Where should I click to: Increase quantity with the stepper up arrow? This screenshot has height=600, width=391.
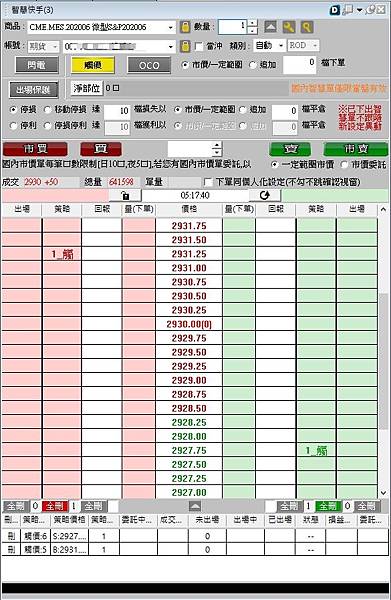252,23
